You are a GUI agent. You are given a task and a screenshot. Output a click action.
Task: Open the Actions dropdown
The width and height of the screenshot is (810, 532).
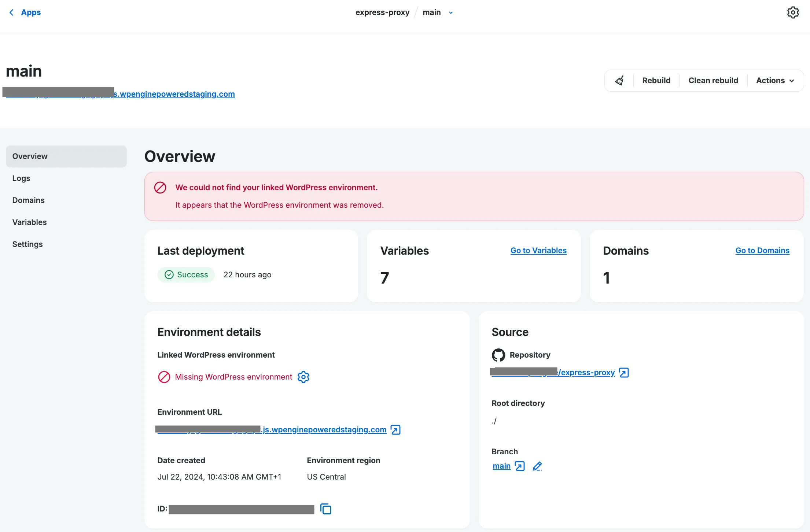[x=774, y=80]
